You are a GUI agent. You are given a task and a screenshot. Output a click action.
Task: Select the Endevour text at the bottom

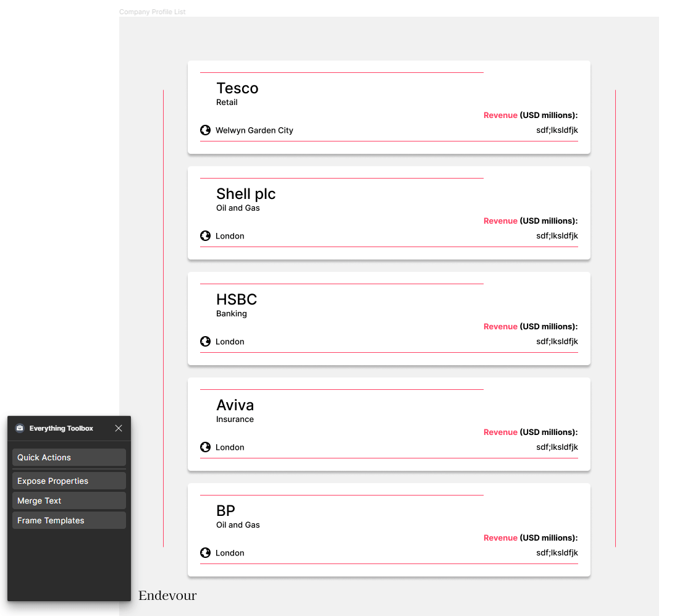(x=168, y=596)
